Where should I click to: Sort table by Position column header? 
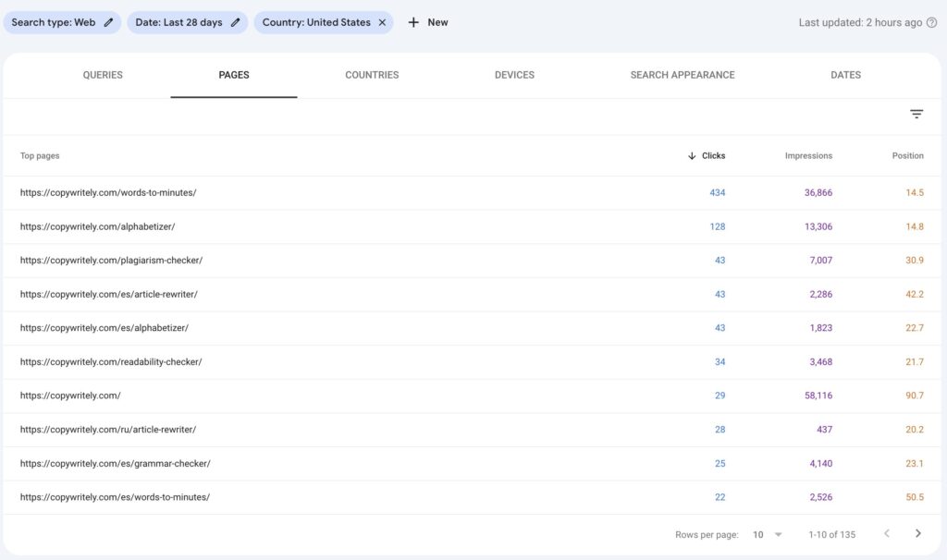907,156
